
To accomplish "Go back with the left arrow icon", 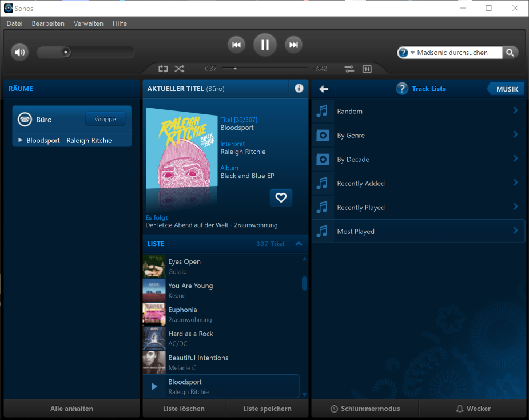I will click(324, 89).
